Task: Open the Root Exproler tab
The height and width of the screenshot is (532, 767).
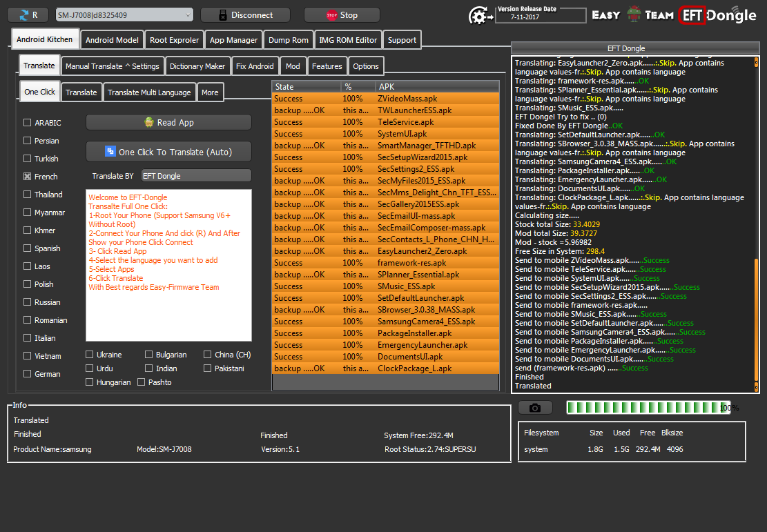Action: (x=175, y=40)
